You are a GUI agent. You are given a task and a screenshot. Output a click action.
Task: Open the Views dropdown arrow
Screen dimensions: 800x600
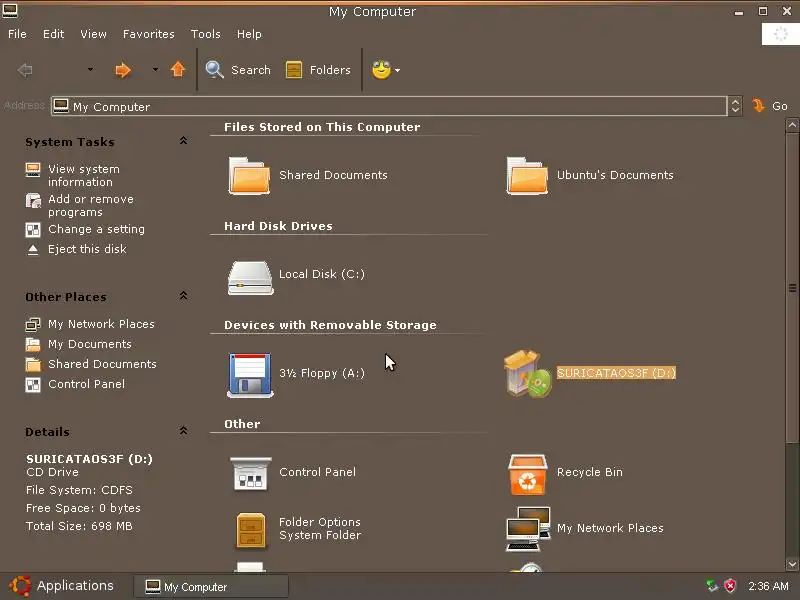(x=397, y=70)
